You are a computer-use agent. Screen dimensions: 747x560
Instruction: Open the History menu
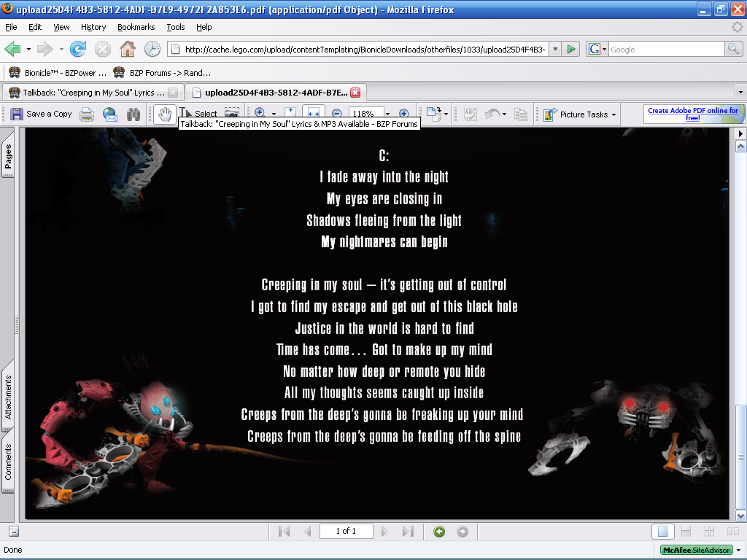click(93, 27)
